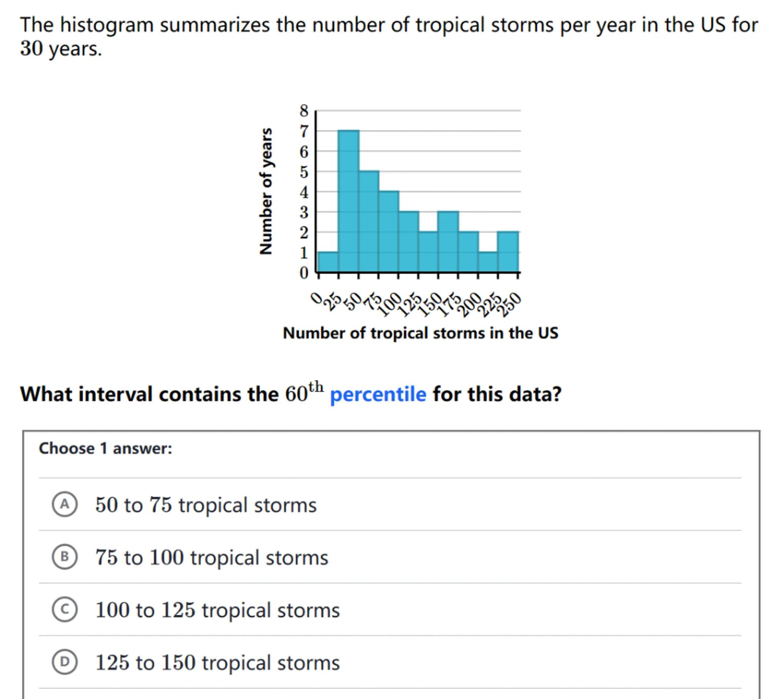
Task: Select answer A: 50 to 75 tropical storms
Action: pyautogui.click(x=64, y=504)
